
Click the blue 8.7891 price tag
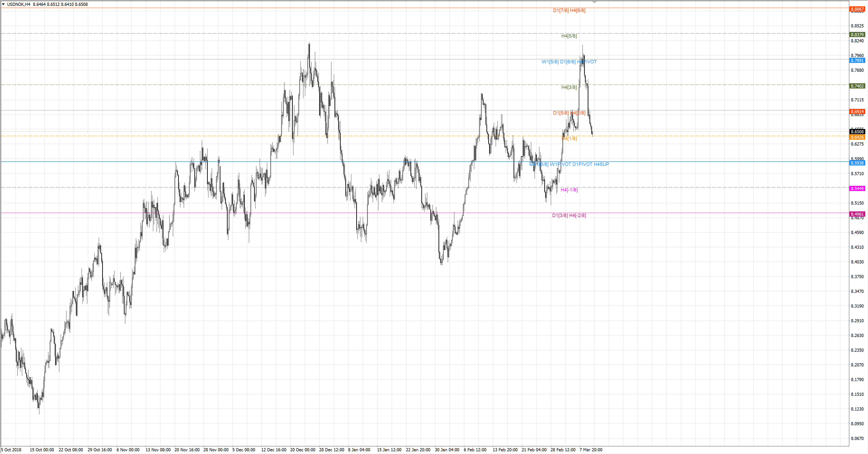pyautogui.click(x=857, y=60)
